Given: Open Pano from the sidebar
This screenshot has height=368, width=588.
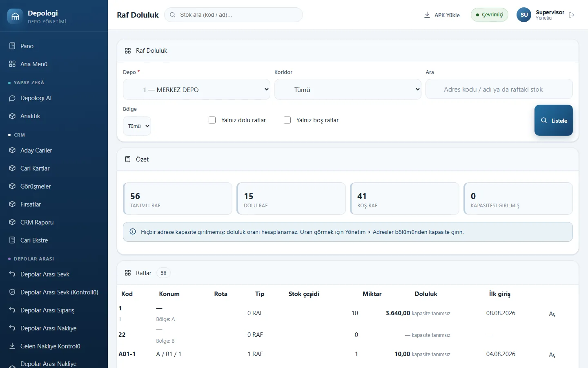Looking at the screenshot, I should [x=54, y=46].
